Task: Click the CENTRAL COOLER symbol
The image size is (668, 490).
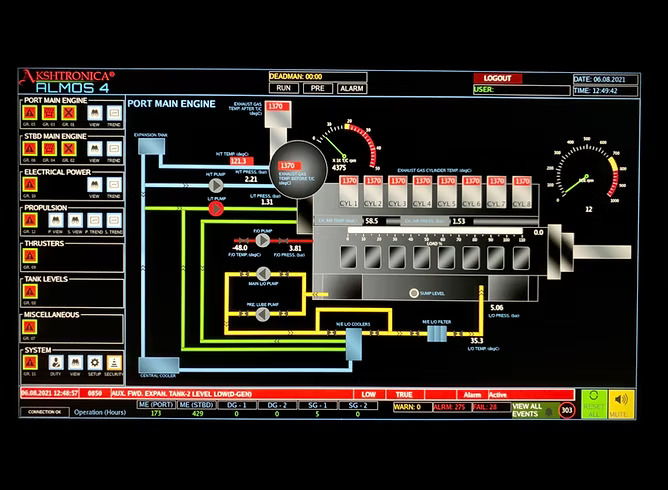Action: pyautogui.click(x=158, y=365)
